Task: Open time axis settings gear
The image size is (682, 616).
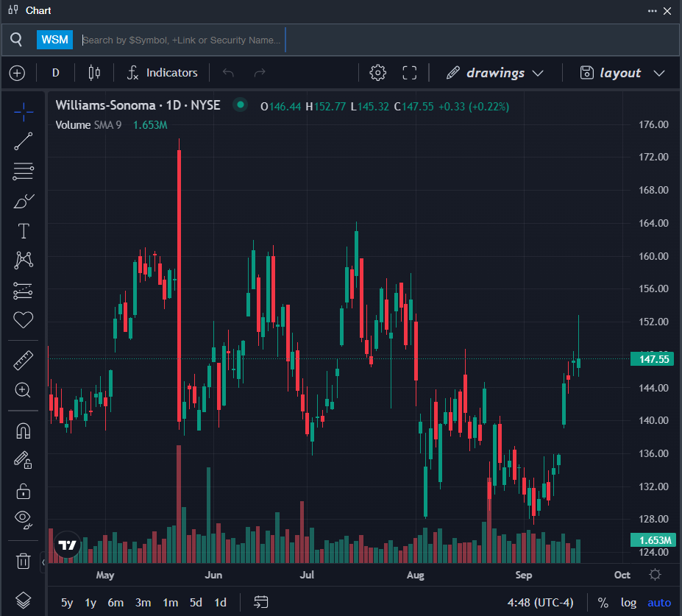Action: [655, 575]
